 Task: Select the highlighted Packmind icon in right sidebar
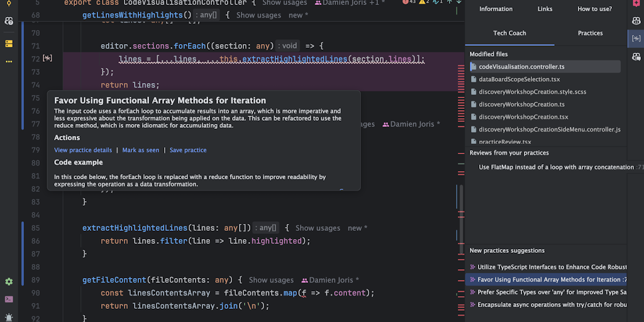636,39
